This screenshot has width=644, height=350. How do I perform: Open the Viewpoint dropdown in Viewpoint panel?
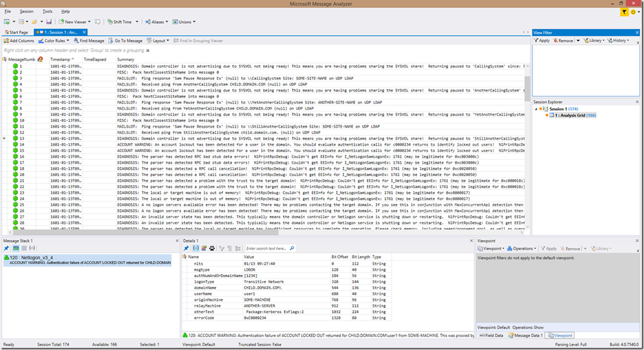[x=491, y=249]
